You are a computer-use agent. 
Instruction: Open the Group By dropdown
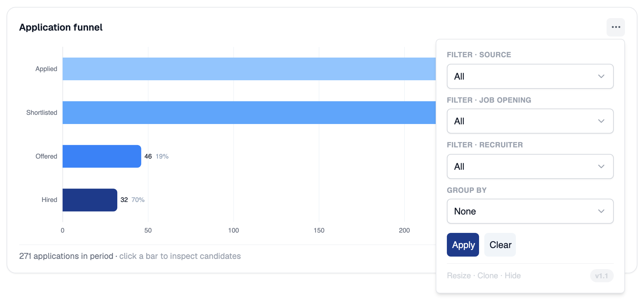point(530,211)
